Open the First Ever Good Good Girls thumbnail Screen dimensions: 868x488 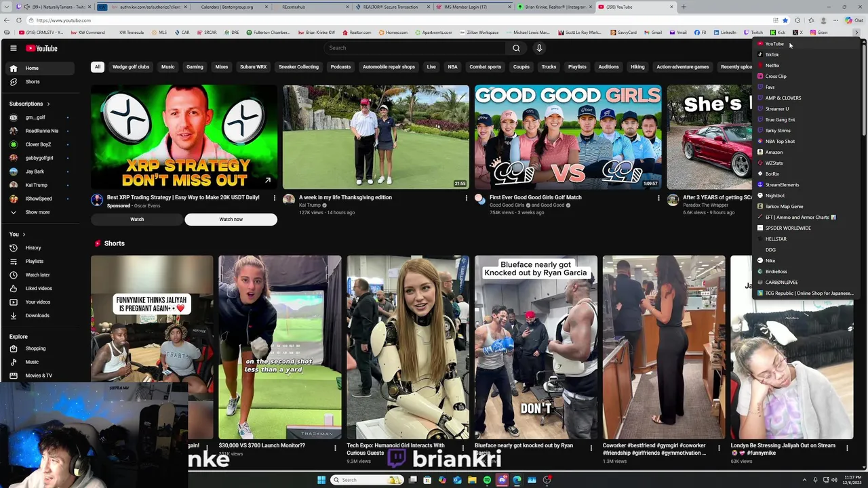(x=568, y=137)
